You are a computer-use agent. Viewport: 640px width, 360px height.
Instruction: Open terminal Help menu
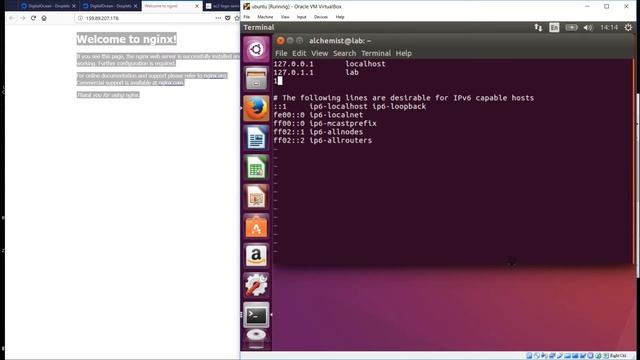point(403,53)
